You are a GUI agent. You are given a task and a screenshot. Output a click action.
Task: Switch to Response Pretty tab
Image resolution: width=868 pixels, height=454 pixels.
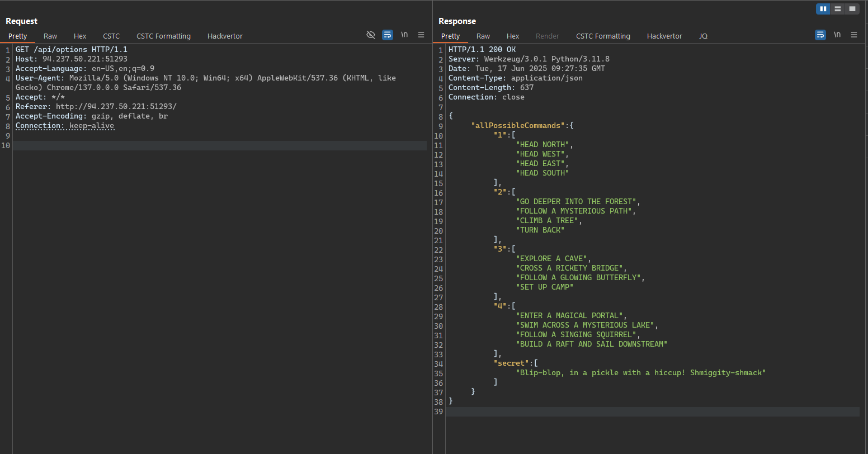pos(450,36)
